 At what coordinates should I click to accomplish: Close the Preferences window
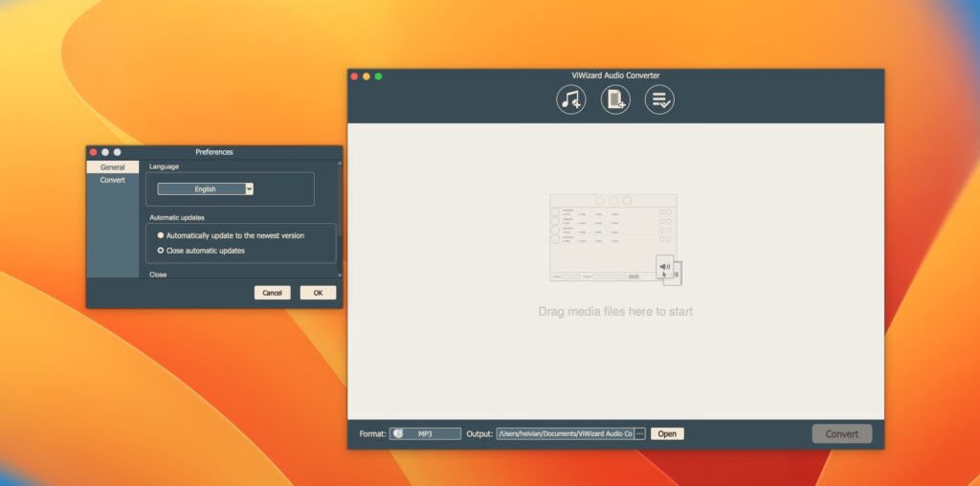(x=93, y=152)
